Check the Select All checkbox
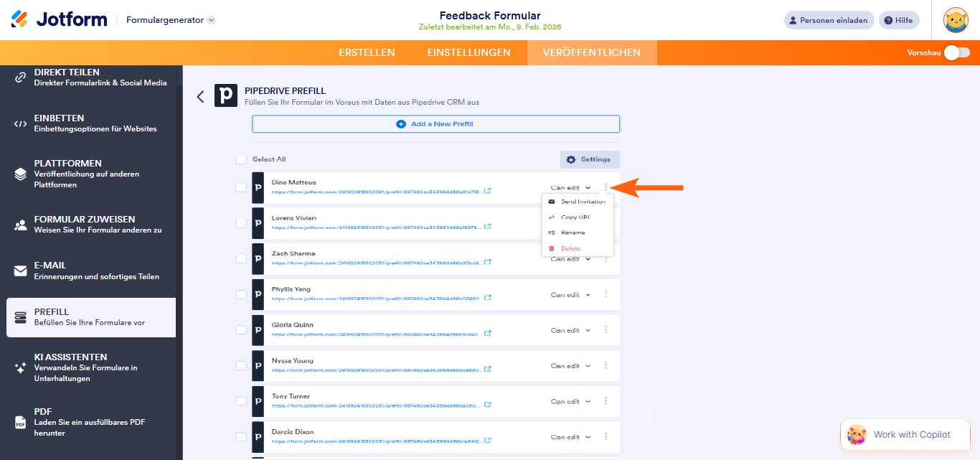This screenshot has width=980, height=460. click(x=241, y=159)
